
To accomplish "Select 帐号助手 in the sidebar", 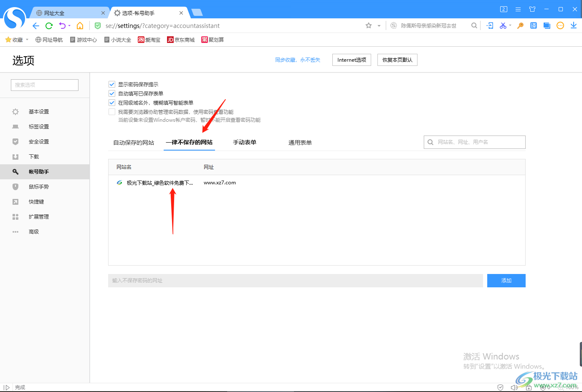I will (x=45, y=172).
